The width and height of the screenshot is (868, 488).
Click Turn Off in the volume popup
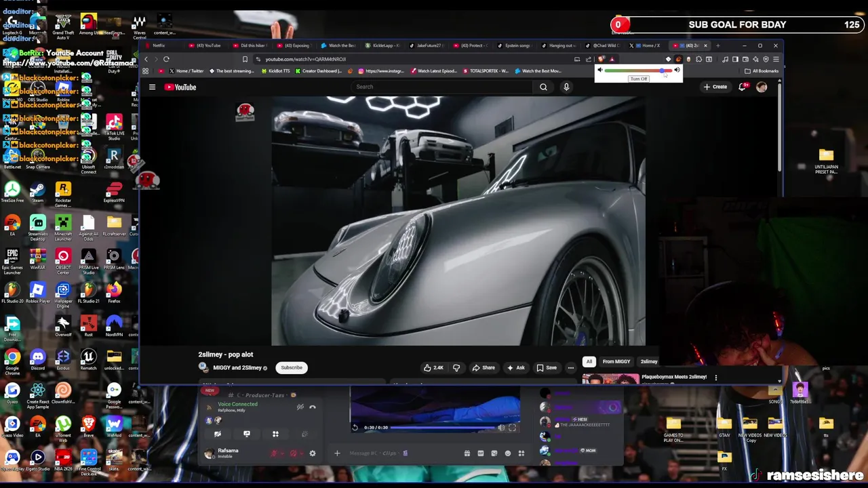pyautogui.click(x=638, y=79)
